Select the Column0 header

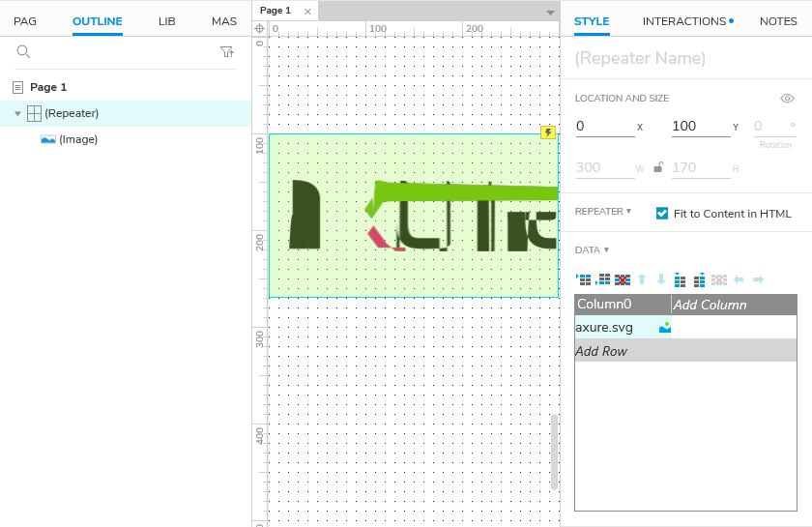[x=623, y=305]
